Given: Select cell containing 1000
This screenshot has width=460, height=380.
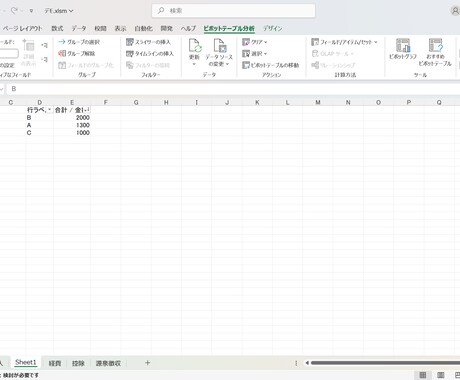Looking at the screenshot, I should [x=72, y=133].
